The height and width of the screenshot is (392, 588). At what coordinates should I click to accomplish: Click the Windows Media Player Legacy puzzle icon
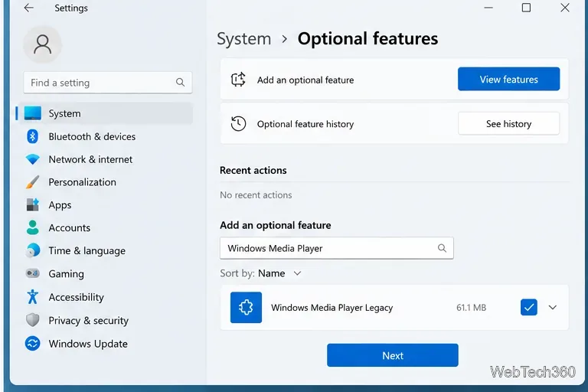pyautogui.click(x=246, y=307)
